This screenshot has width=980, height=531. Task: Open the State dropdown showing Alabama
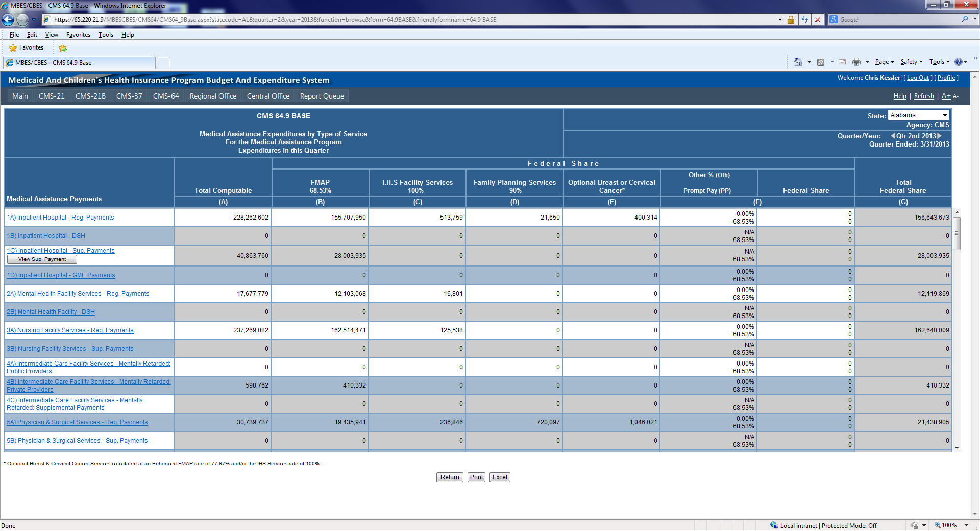coord(918,115)
